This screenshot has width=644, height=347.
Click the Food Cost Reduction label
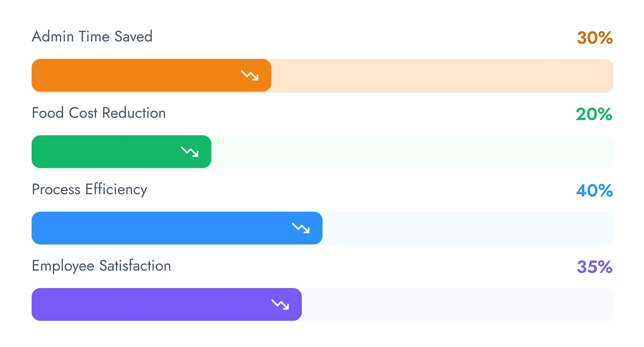pos(99,113)
